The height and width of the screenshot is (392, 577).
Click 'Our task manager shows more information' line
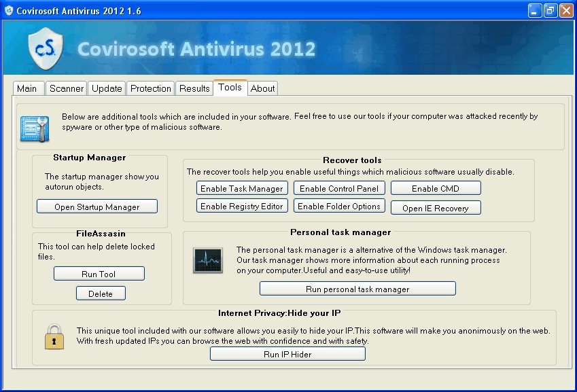coord(368,260)
